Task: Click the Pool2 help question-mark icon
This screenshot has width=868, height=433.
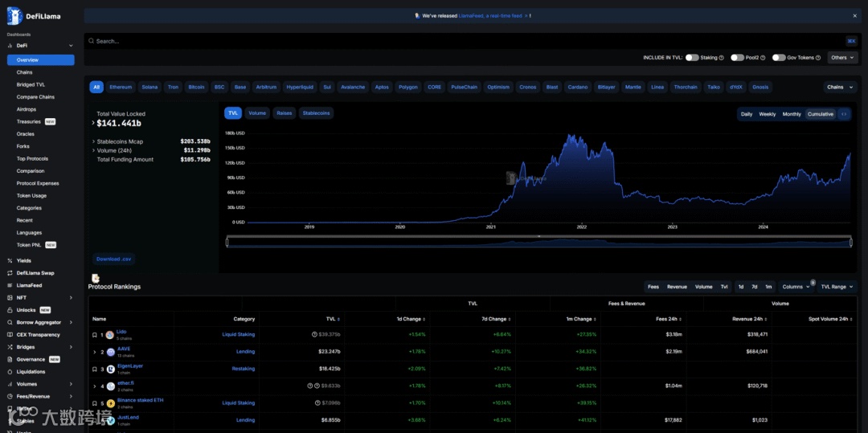Action: tap(763, 58)
